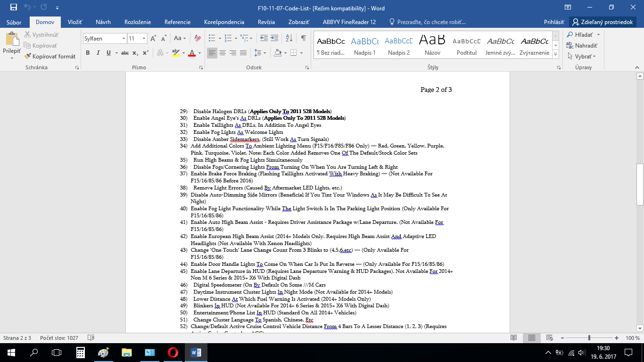Open the Revízia ribbon tab
The image size is (644, 362).
click(266, 22)
